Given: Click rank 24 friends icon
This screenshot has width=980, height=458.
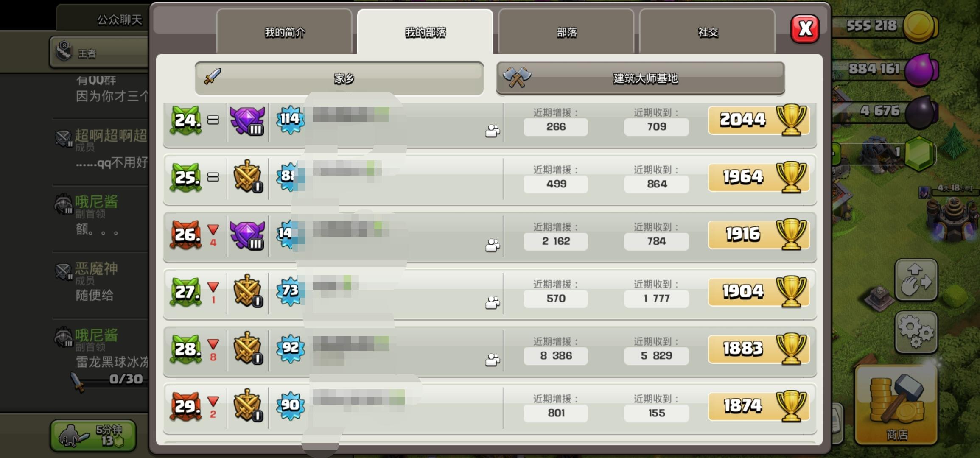Looking at the screenshot, I should click(x=493, y=131).
